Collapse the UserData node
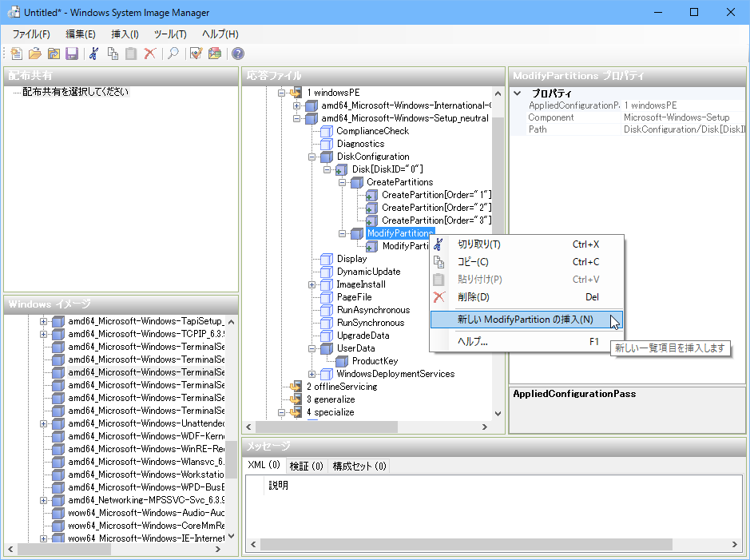Image resolution: width=750 pixels, height=560 pixels. pos(312,348)
